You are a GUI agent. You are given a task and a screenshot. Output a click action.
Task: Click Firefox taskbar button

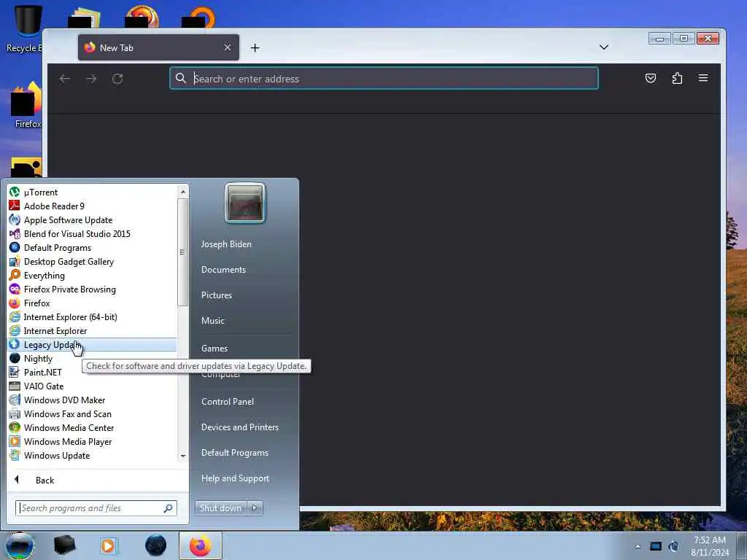(x=201, y=545)
